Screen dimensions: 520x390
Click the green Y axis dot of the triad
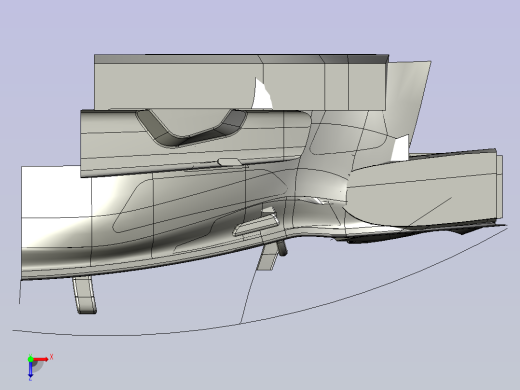[x=30, y=359]
